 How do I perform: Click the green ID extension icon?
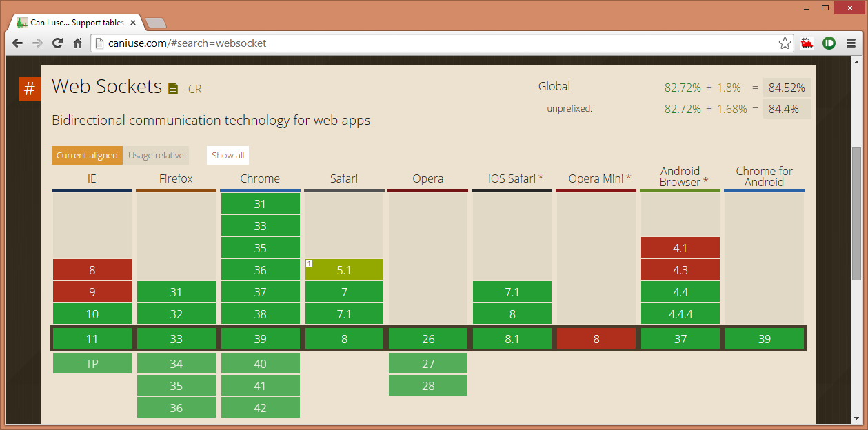click(x=828, y=43)
